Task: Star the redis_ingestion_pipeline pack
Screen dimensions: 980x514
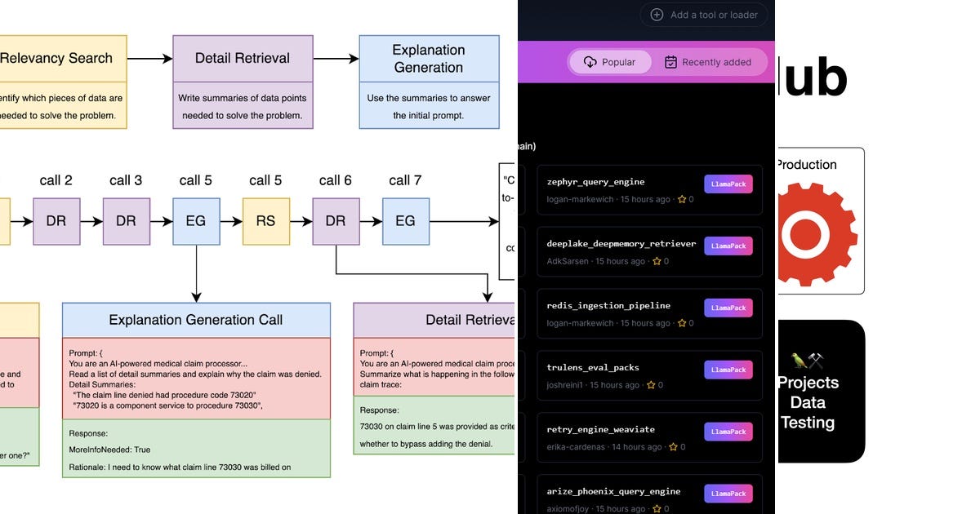Action: 680,323
